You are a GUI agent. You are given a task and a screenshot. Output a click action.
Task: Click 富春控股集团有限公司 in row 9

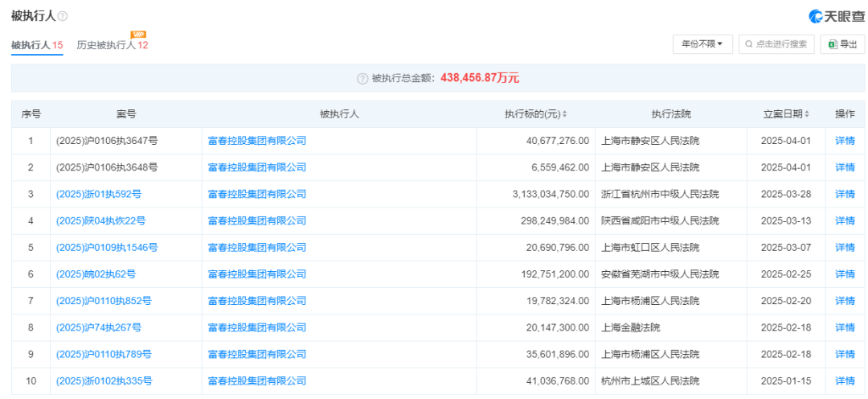(x=257, y=354)
